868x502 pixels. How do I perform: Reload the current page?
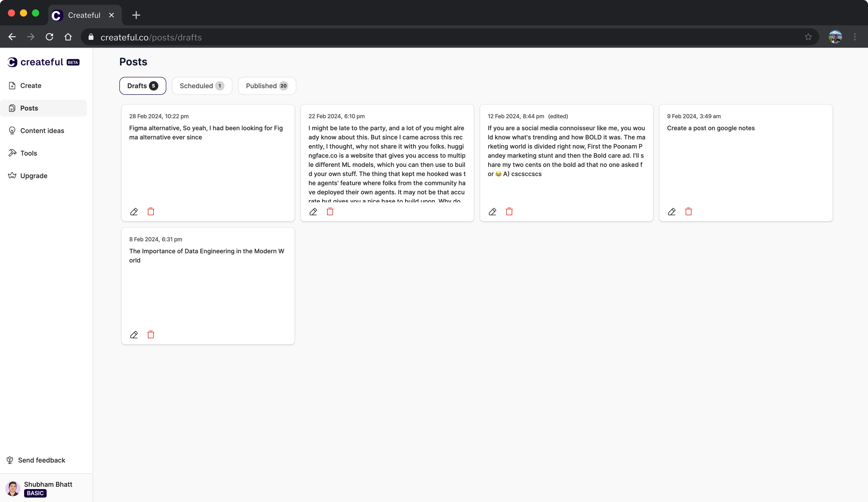point(49,37)
